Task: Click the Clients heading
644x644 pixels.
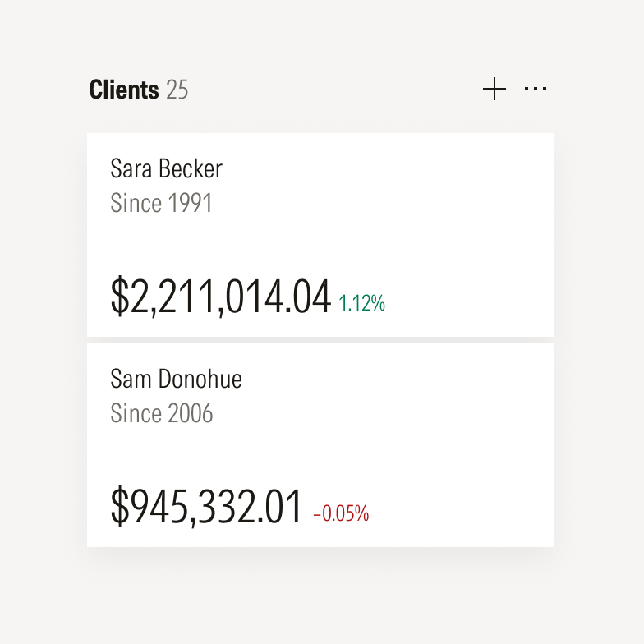Action: coord(124,90)
